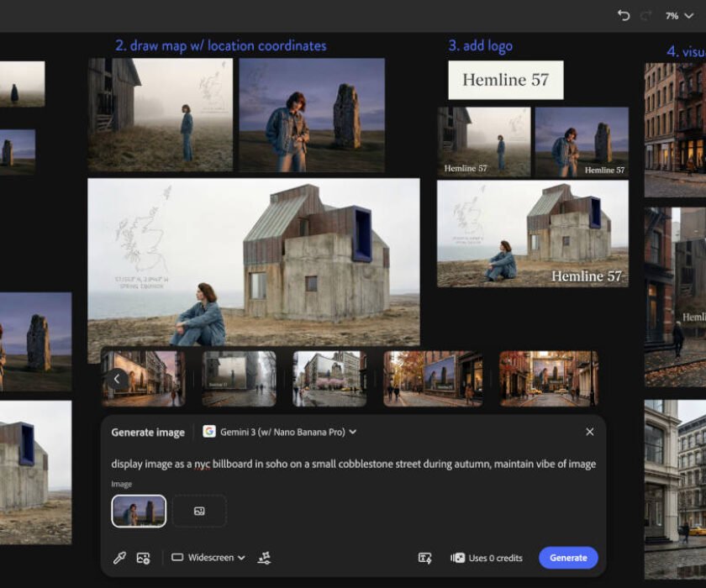This screenshot has width=706, height=588.
Task: Open the 7% zoom level dropdown
Action: [x=679, y=15]
